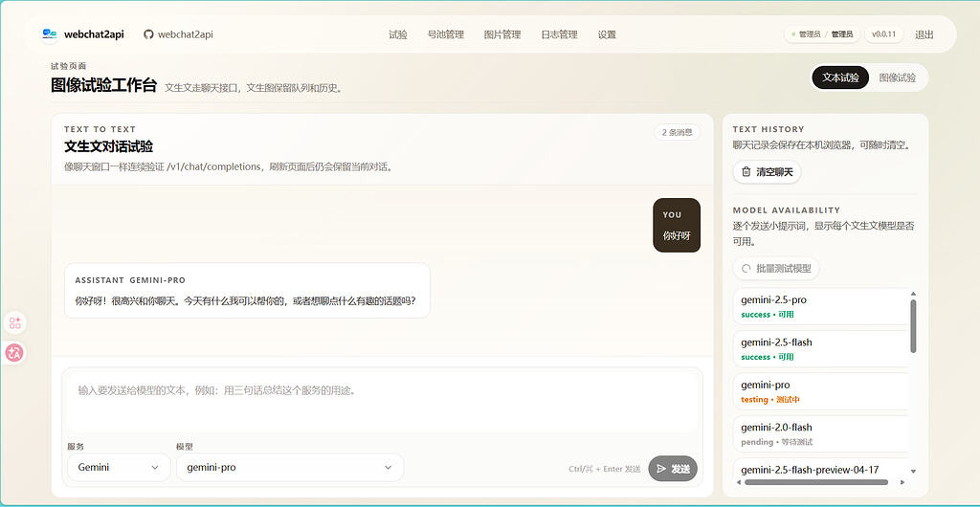Click the YOU message bubble 你好呀
980x507 pixels.
click(x=677, y=226)
